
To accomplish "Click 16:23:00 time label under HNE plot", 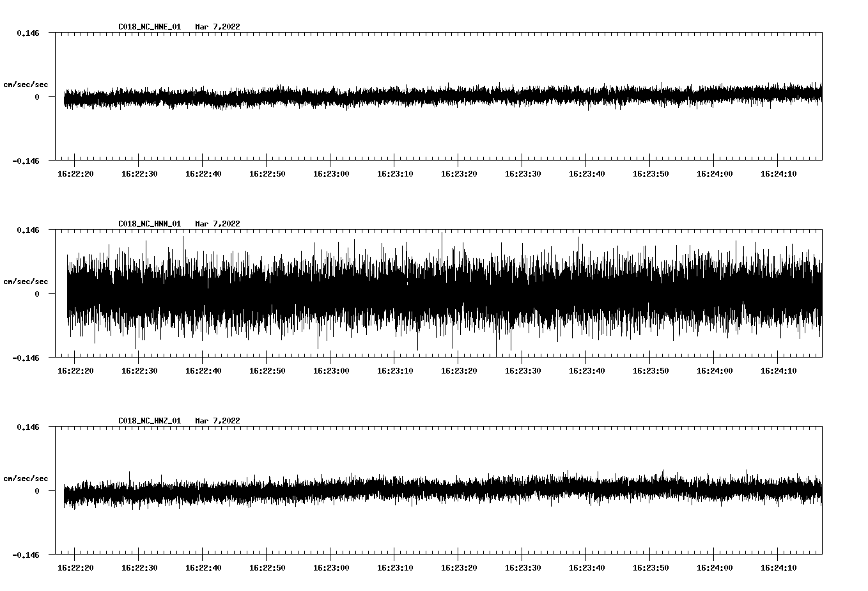I will coord(331,173).
